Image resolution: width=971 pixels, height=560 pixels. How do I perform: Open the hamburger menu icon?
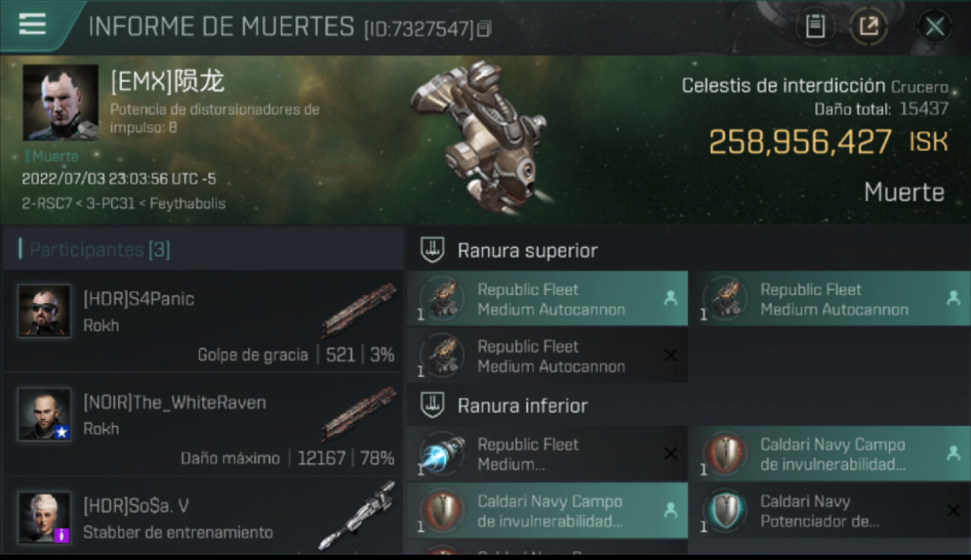[32, 24]
